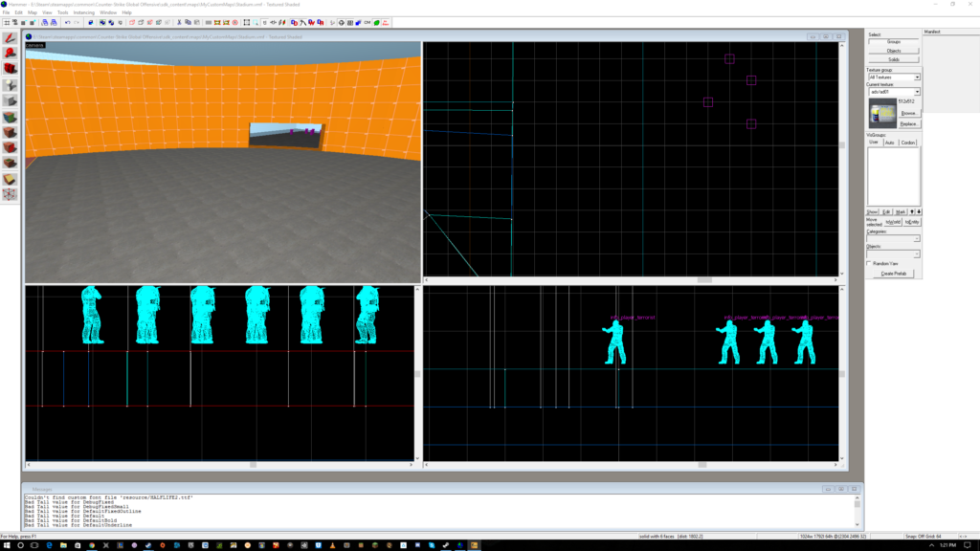Select the Apply Overlays tool
The width and height of the screenshot is (980, 551).
[10, 163]
